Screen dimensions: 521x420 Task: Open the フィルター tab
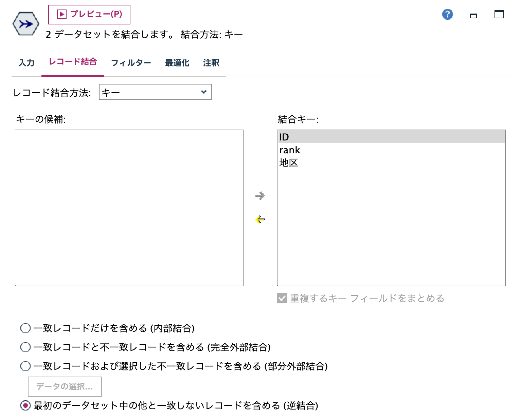[x=132, y=63]
